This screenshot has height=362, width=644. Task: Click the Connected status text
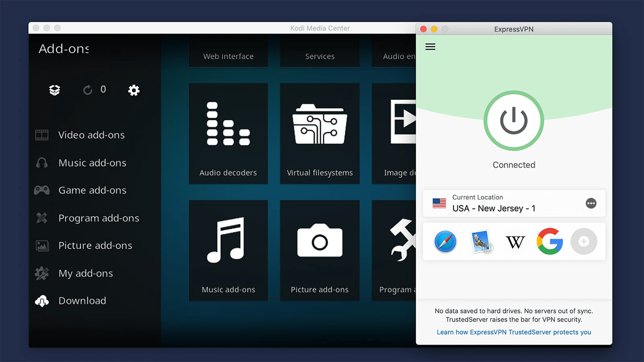[514, 165]
